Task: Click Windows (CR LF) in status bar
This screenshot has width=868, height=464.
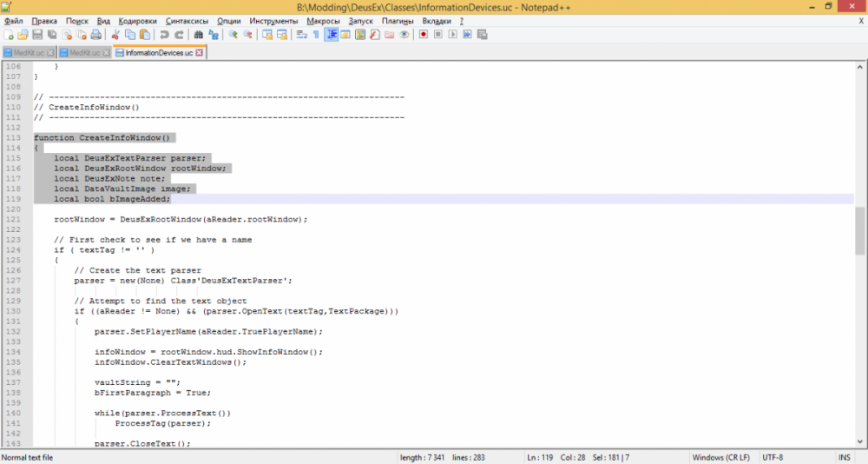Action: [x=722, y=457]
